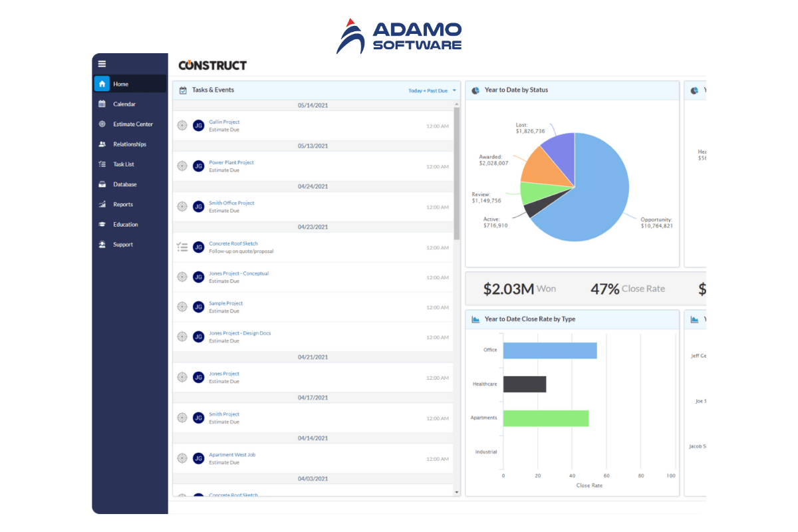This screenshot has width=798, height=532.
Task: Click the hamburger menu icon in sidebar
Action: 102,64
